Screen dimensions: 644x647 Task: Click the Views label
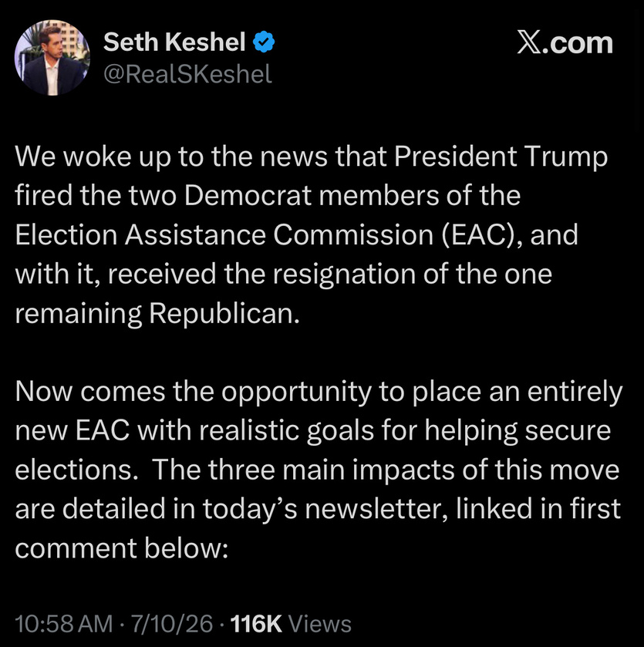coord(320,624)
